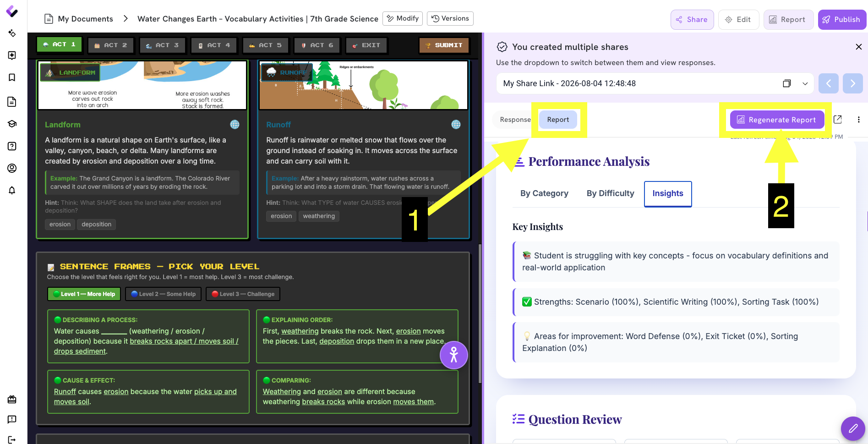
Task: Click the purple pencil edit floating button
Action: 853,428
